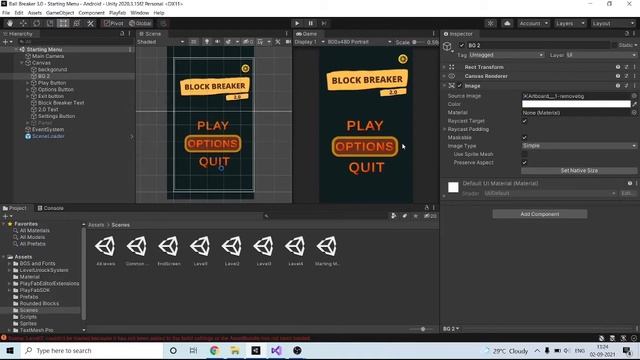Screen dimensions: 640x360
Task: Lock the Inspector panel
Action: 627,33
